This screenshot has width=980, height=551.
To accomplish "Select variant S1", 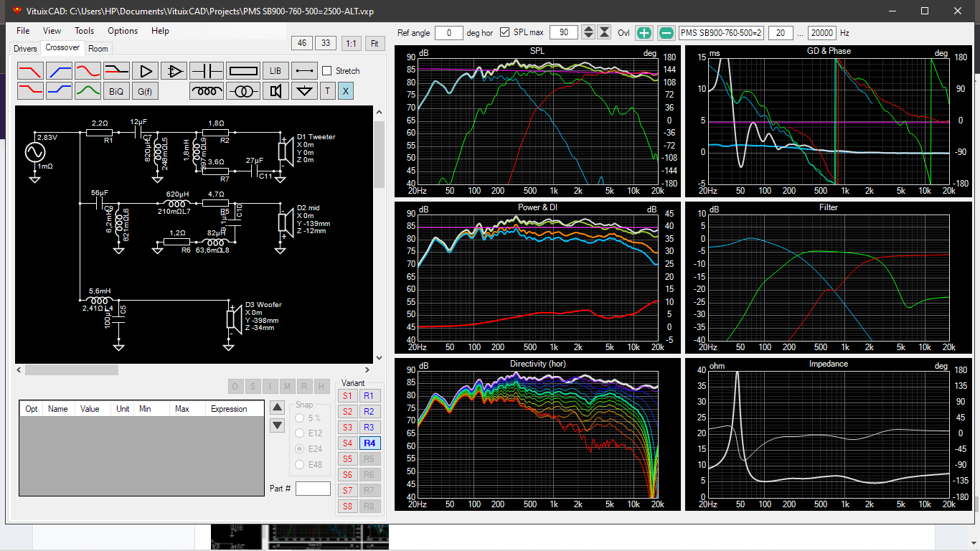I will tap(347, 396).
